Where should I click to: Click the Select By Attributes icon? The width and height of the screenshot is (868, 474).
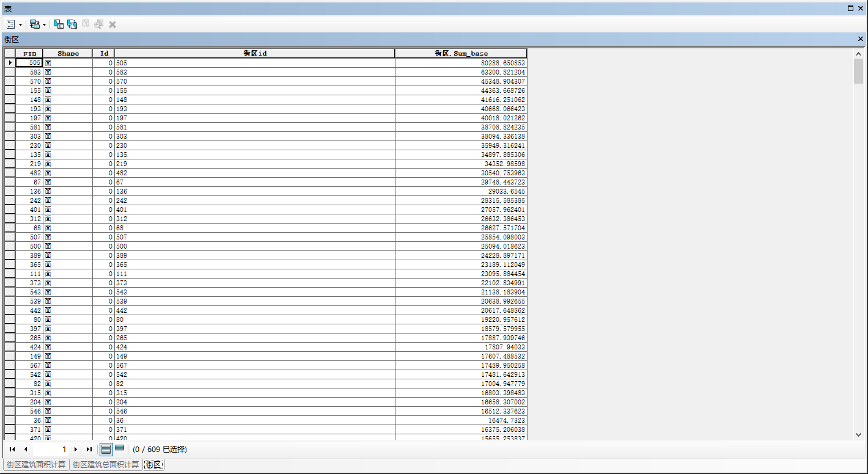[x=59, y=24]
